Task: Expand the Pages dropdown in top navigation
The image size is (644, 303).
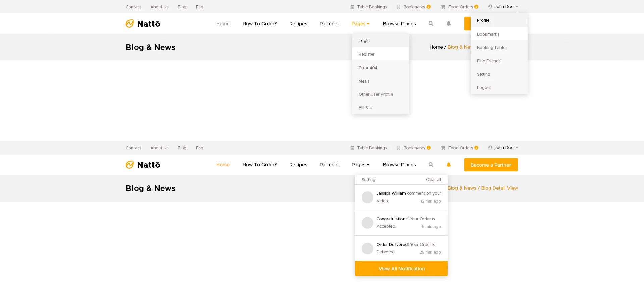Action: point(360,24)
